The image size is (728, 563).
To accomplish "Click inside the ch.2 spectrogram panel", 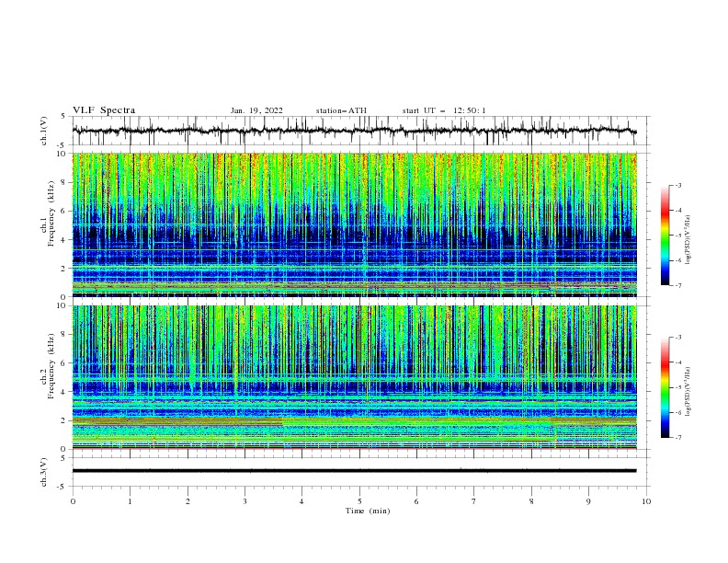I will click(x=355, y=377).
